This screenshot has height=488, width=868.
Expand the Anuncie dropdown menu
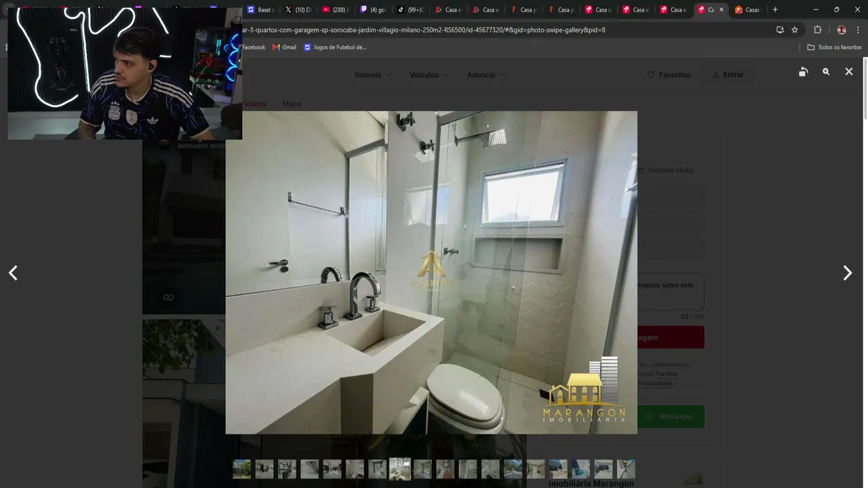point(486,75)
